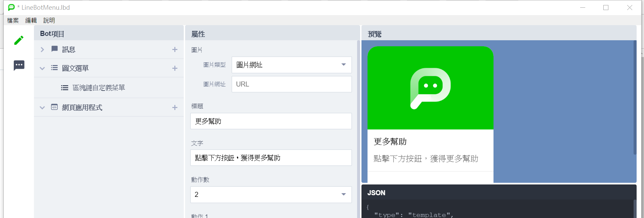Open the chat bubble sidebar icon

tap(19, 65)
